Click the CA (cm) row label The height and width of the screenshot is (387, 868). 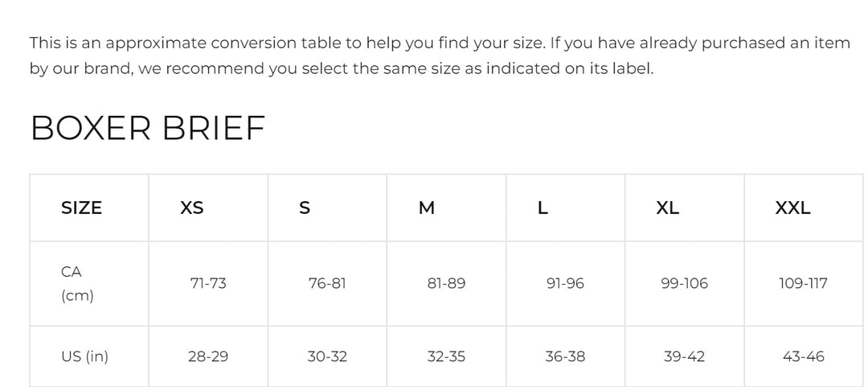77,283
